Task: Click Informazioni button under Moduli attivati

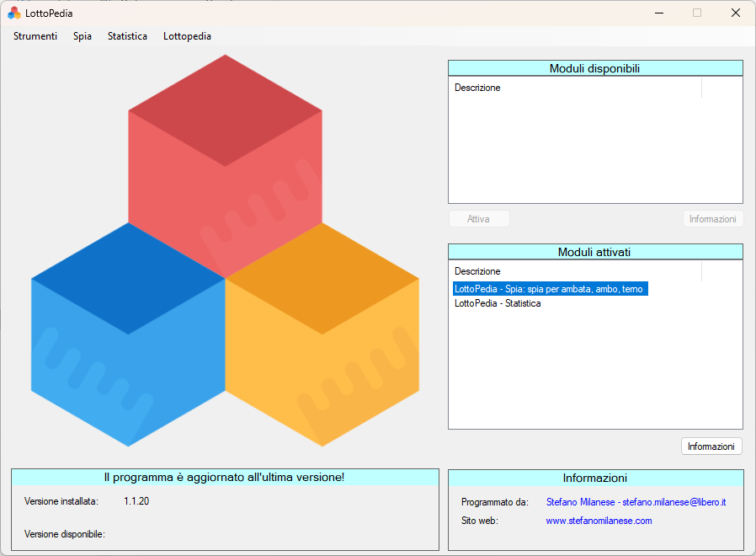Action: point(711,446)
